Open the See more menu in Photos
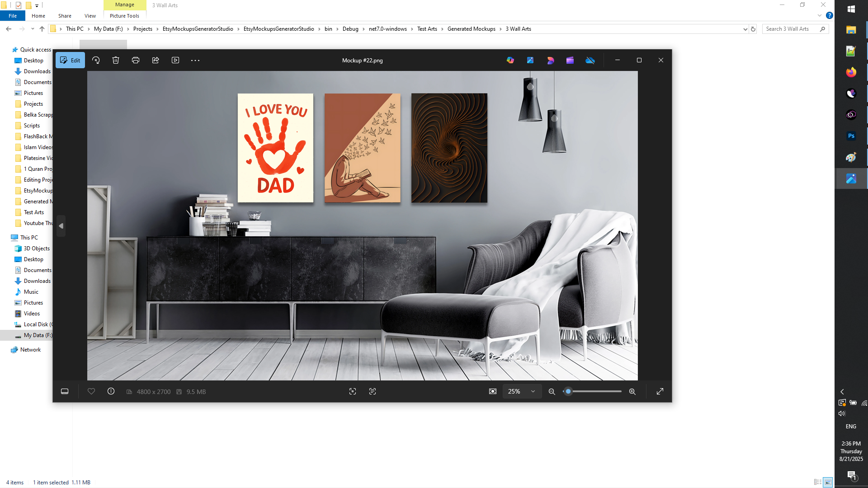Image resolution: width=868 pixels, height=488 pixels. (195, 60)
